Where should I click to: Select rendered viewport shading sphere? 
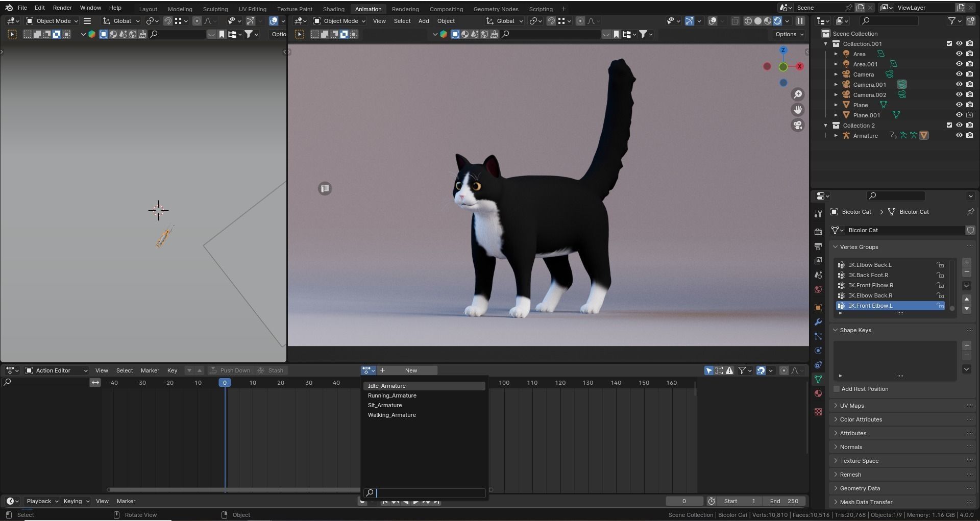777,21
